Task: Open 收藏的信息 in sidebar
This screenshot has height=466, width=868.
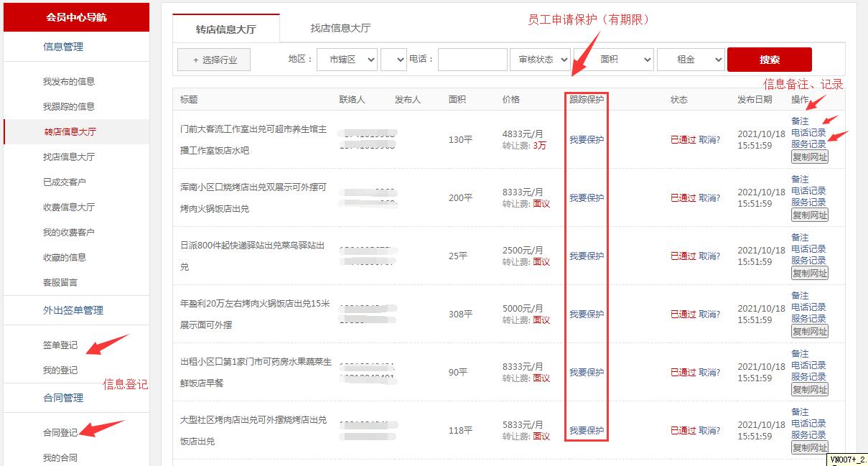Action: [65, 257]
